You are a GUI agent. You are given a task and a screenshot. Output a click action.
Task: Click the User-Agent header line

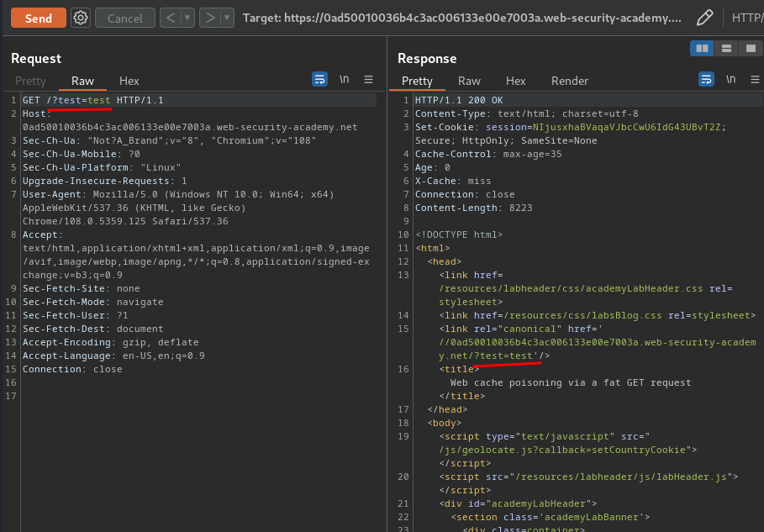(178, 208)
